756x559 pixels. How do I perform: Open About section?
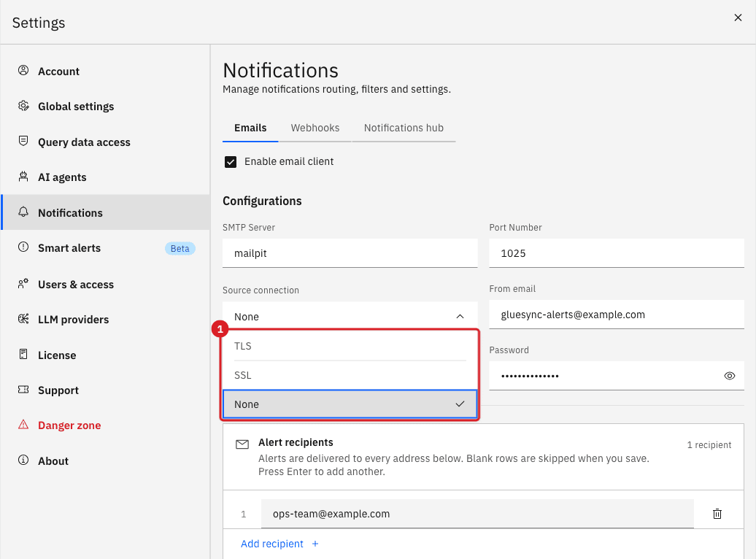(x=105, y=460)
